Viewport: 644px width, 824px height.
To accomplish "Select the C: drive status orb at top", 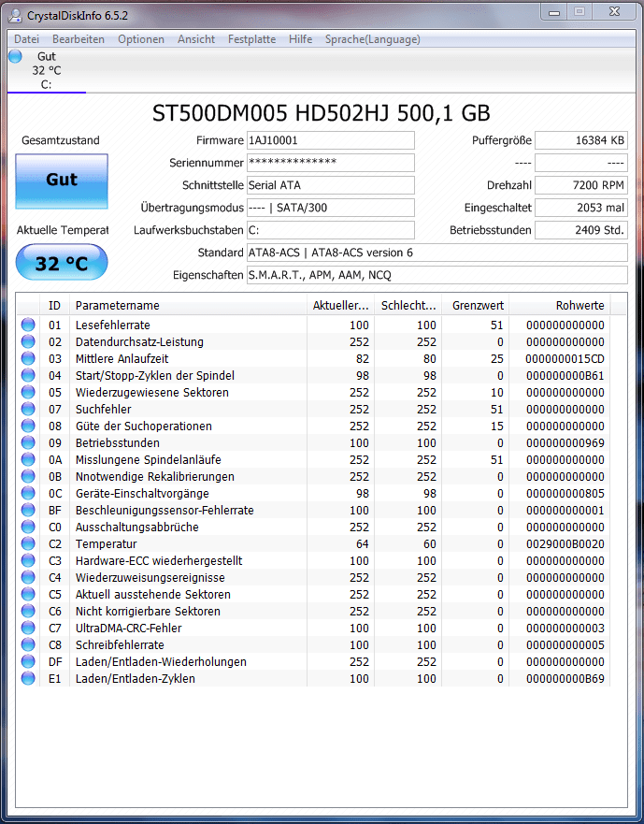I will coord(15,56).
